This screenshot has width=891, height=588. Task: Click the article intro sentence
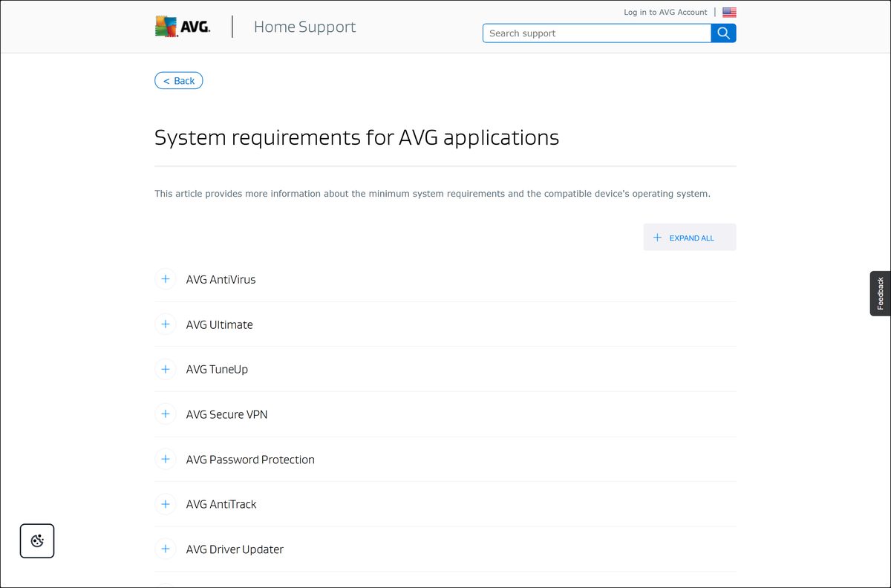click(432, 194)
